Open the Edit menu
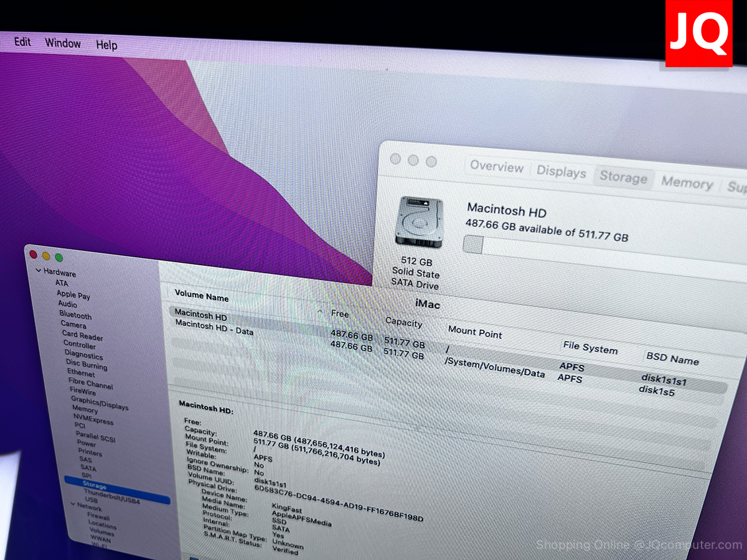The image size is (747, 560). [22, 42]
